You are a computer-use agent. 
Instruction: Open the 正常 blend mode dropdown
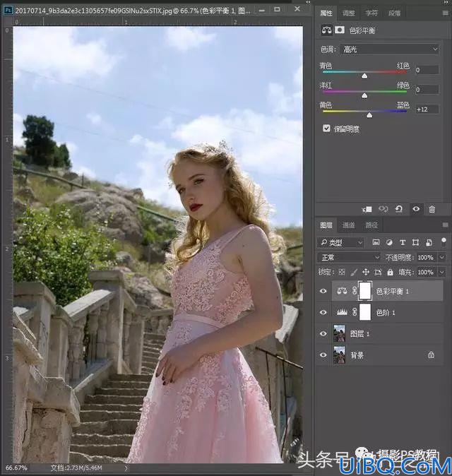[348, 258]
